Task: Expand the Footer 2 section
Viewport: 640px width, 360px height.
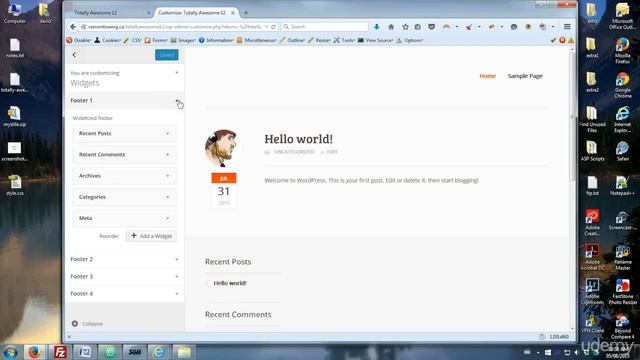Action: point(124,259)
